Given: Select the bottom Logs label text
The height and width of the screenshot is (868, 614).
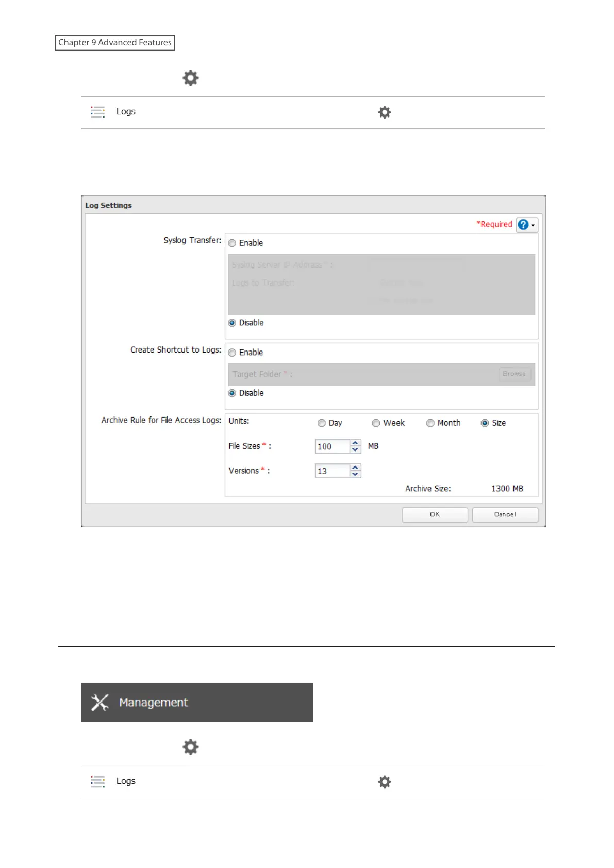Looking at the screenshot, I should tap(126, 781).
